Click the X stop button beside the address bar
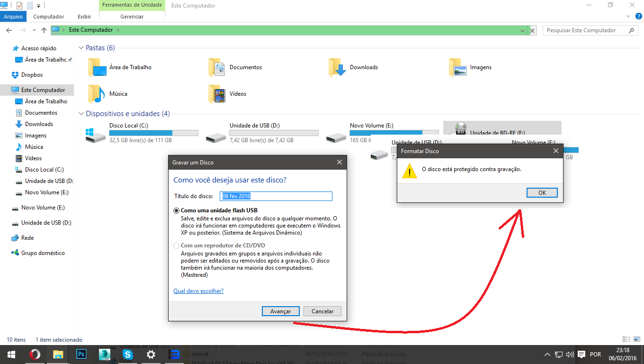 coord(533,30)
